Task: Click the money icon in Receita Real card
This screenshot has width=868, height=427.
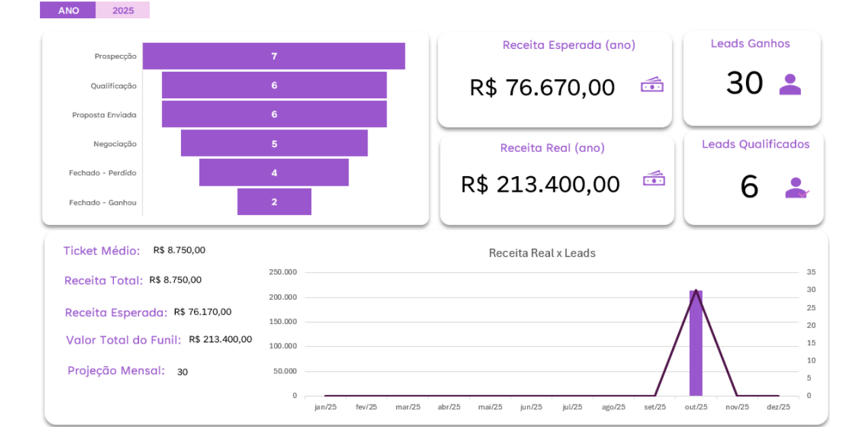Action: click(654, 179)
